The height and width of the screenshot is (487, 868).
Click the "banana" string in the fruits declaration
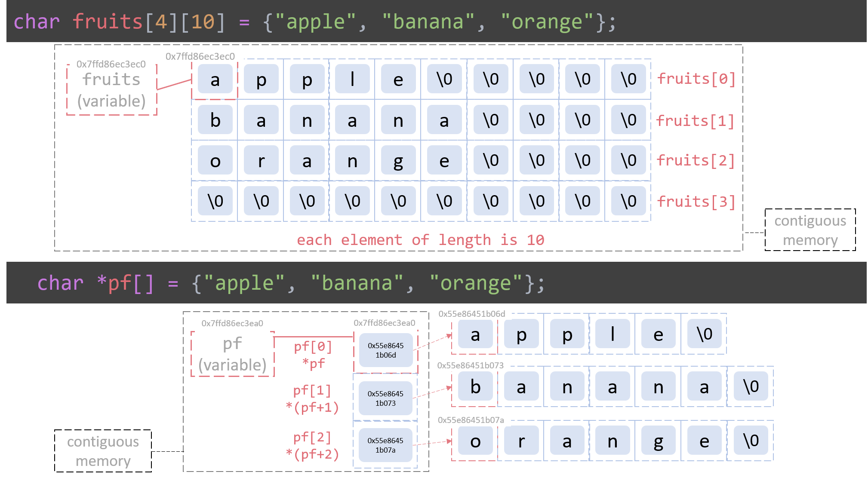[x=428, y=21]
